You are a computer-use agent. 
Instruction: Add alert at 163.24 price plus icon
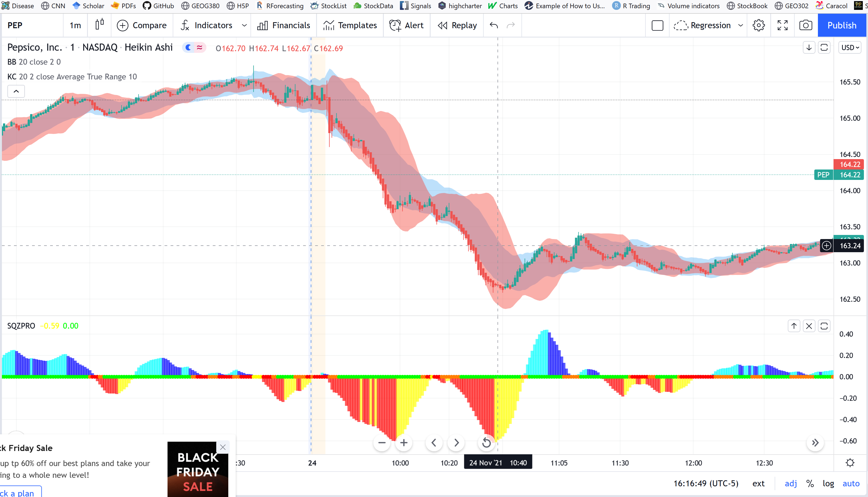pos(826,245)
